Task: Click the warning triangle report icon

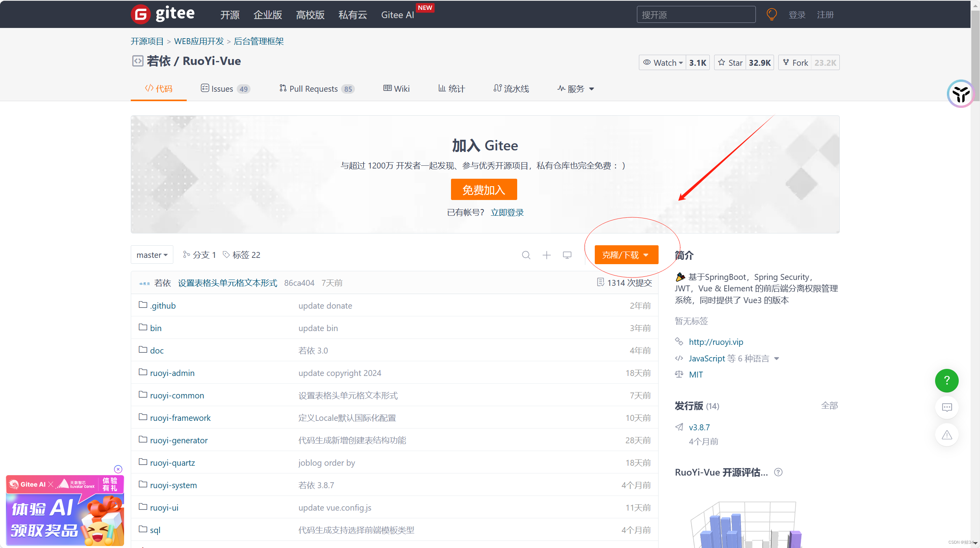Action: click(947, 435)
